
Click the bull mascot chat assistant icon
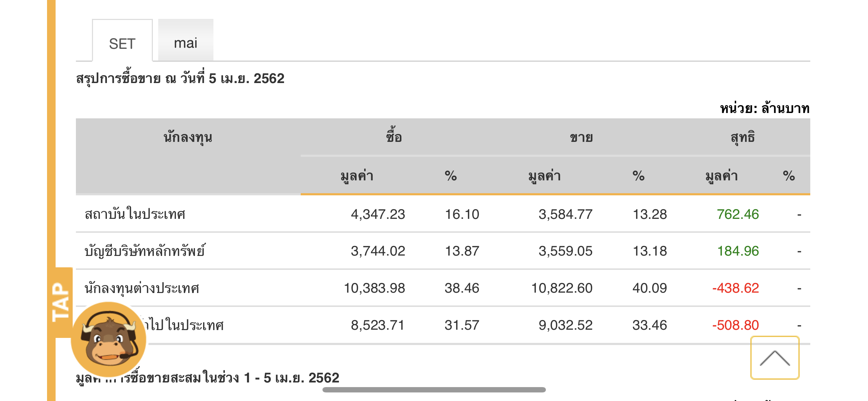pyautogui.click(x=109, y=339)
